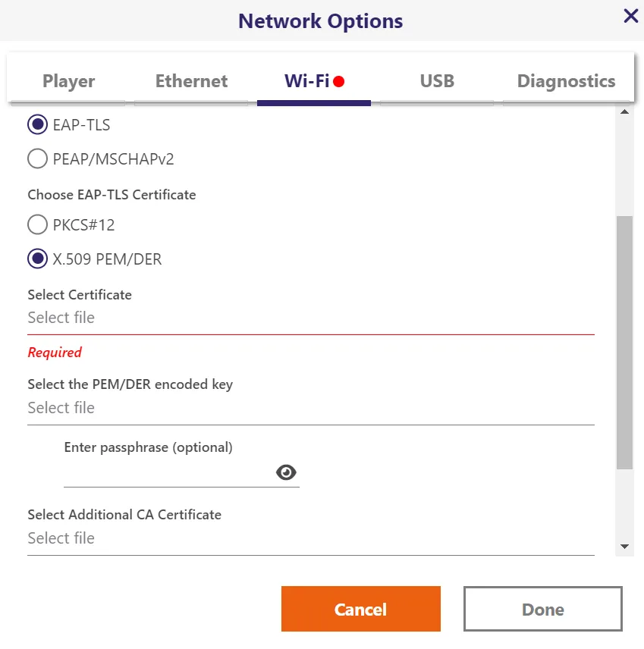Close the Network Options dialog
Viewport: 644px width, 649px height.
tap(631, 16)
